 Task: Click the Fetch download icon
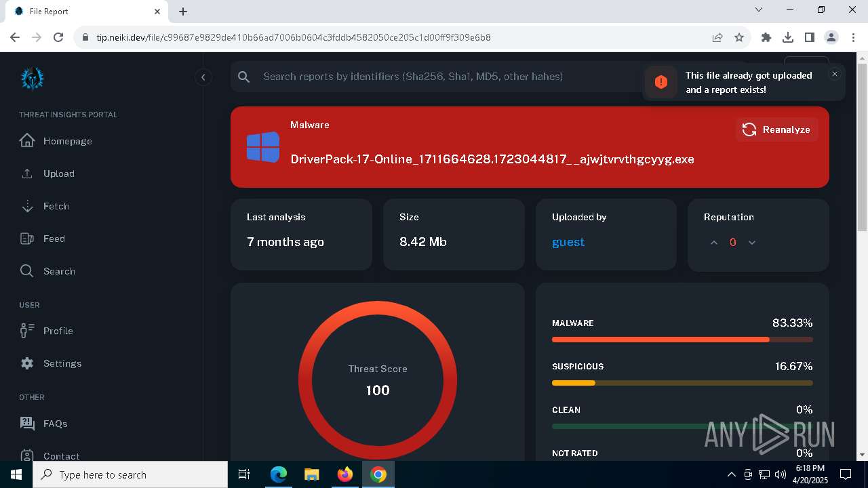click(x=27, y=206)
